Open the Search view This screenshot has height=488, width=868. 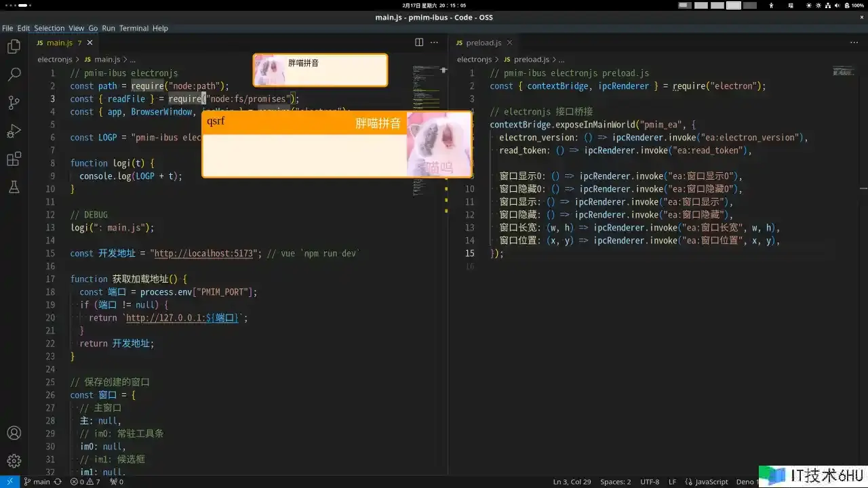pos(14,75)
